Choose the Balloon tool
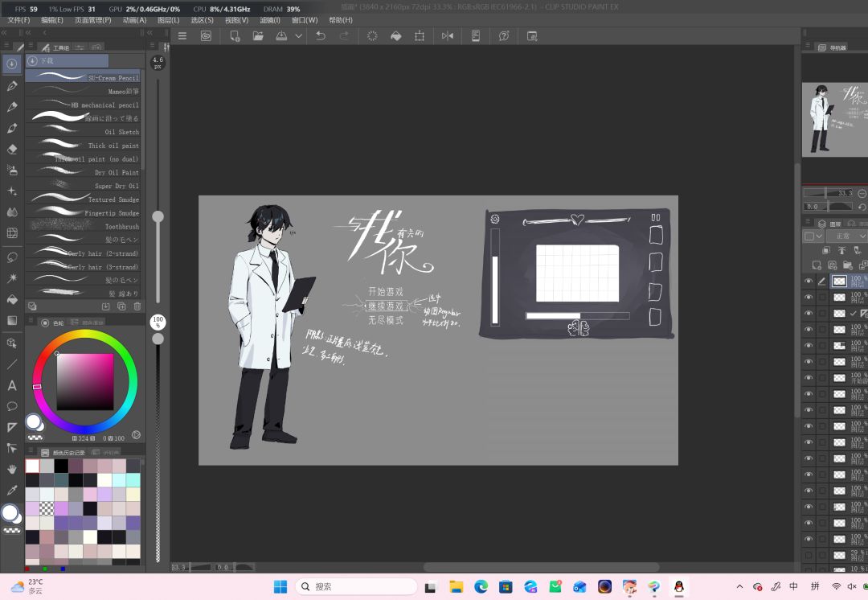 [x=12, y=407]
